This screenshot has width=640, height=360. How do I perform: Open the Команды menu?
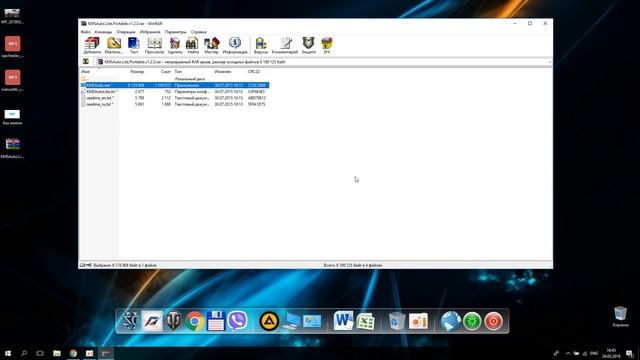point(103,32)
